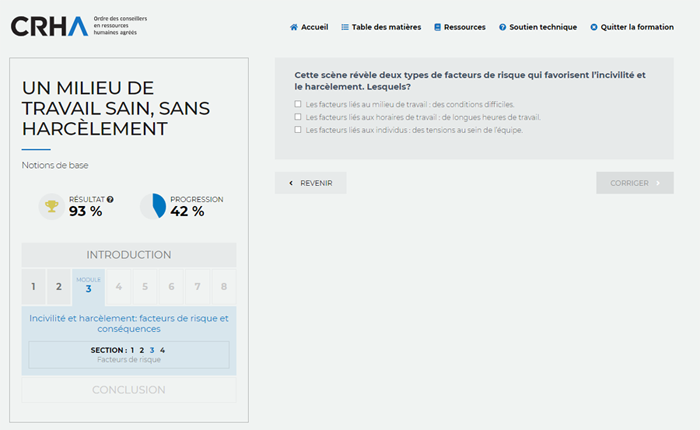Click the CRHA logo
This screenshot has width=700, height=430.
point(49,26)
